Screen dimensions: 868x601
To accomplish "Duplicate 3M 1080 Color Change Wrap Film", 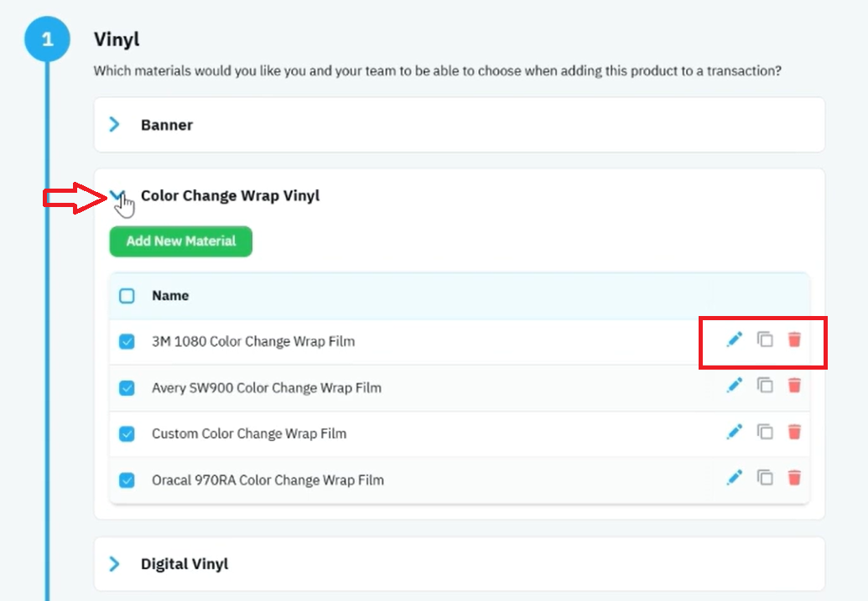I will click(765, 339).
